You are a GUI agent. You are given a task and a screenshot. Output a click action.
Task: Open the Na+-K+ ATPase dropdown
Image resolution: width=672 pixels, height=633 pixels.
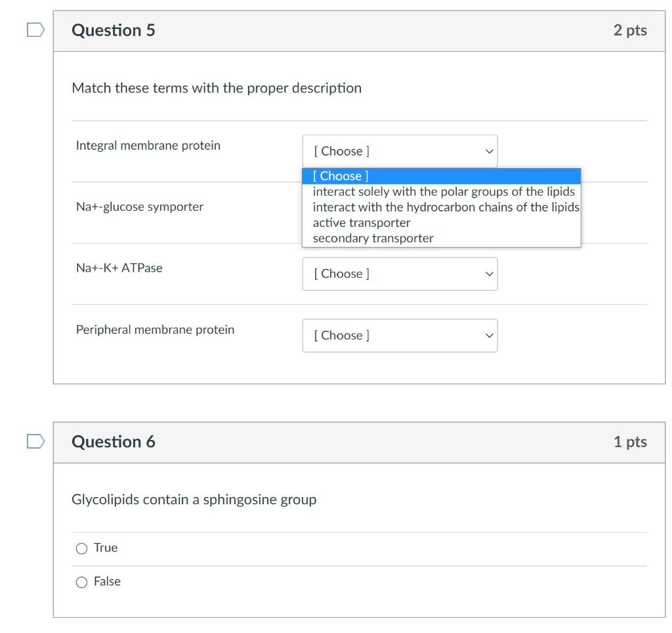(400, 274)
